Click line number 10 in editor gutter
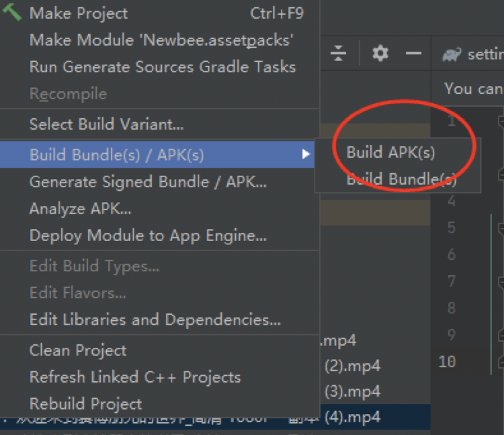 [x=447, y=362]
